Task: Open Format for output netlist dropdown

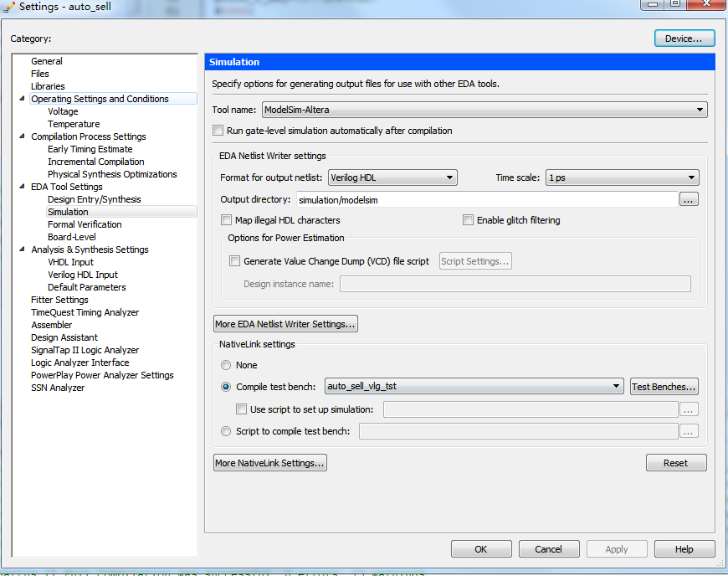Action: [392, 177]
